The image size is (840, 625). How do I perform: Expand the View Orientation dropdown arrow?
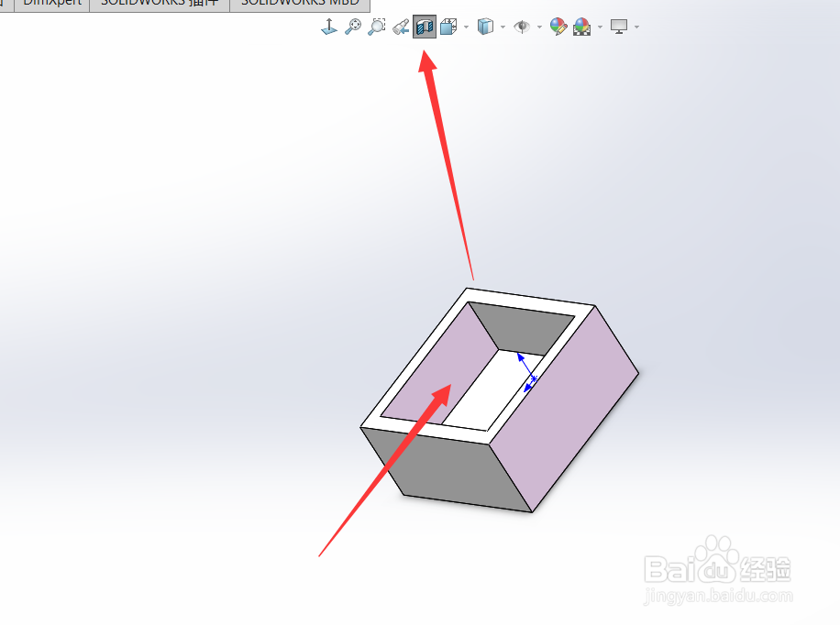(x=466, y=27)
